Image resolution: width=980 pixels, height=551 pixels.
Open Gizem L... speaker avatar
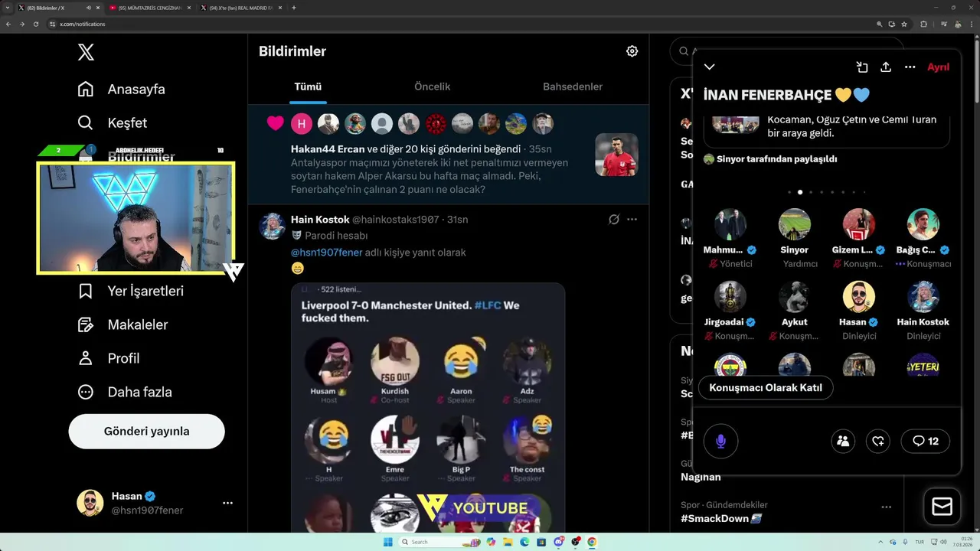[858, 224]
